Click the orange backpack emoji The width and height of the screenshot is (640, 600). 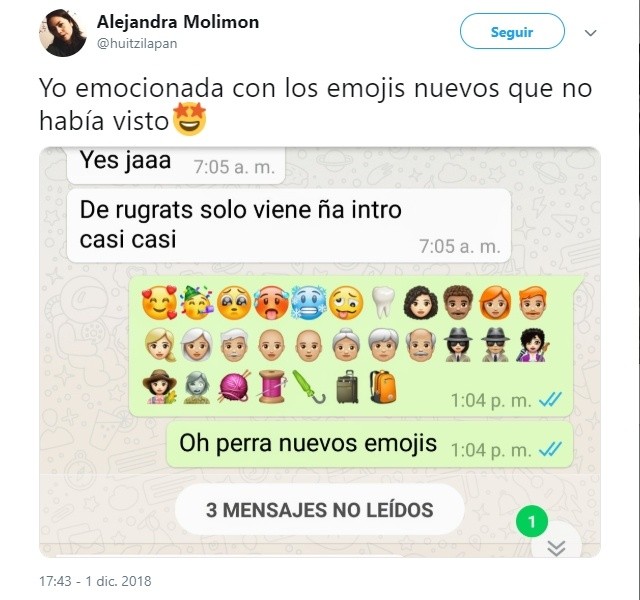[383, 387]
